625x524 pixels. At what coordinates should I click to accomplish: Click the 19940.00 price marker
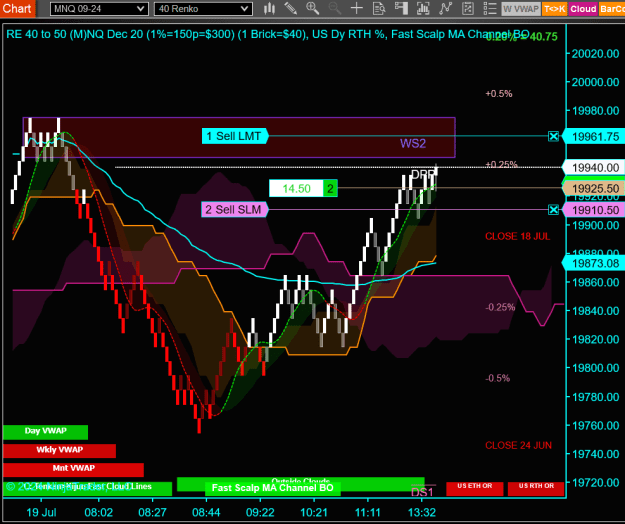[594, 168]
